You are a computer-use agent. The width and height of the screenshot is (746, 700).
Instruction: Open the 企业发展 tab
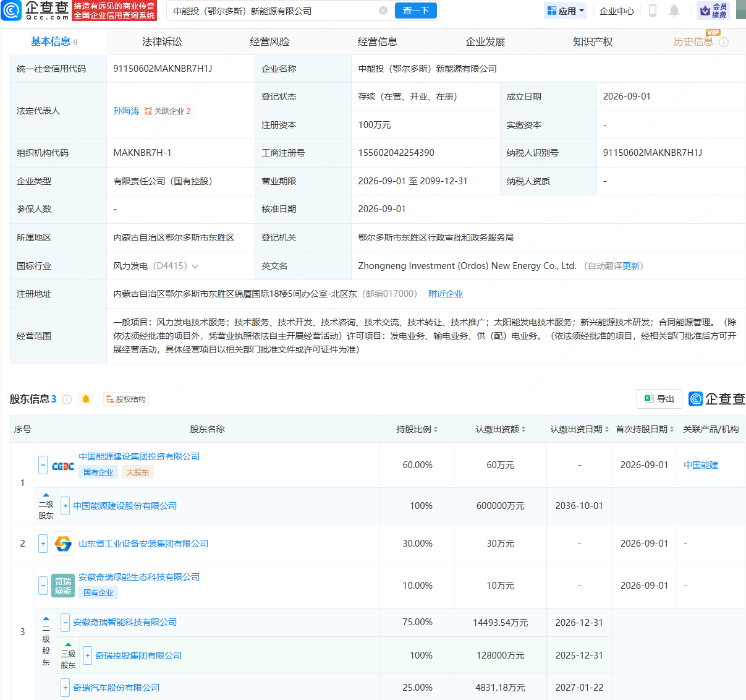pyautogui.click(x=485, y=41)
